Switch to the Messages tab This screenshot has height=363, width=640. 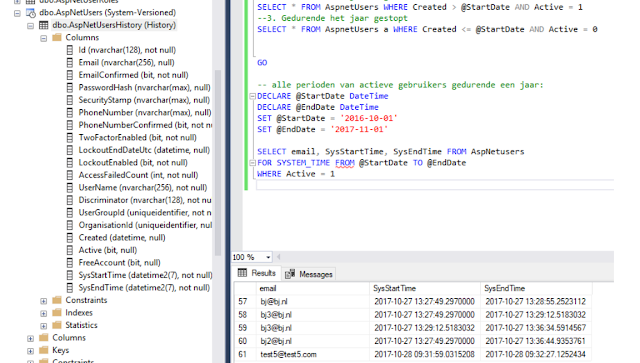309,274
